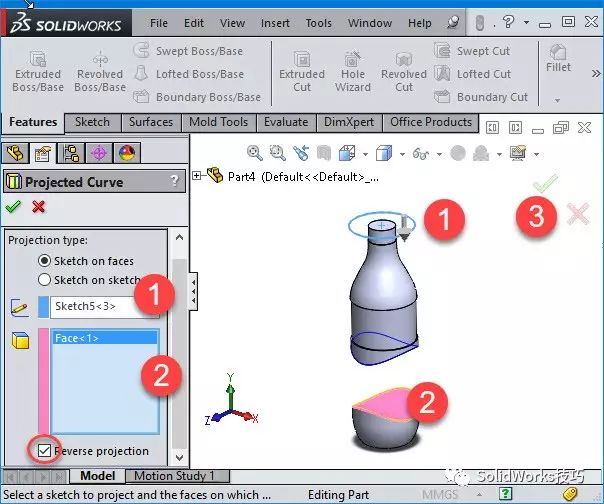Select Lofted Boss/Base feature
This screenshot has height=504, width=604.
click(x=189, y=74)
